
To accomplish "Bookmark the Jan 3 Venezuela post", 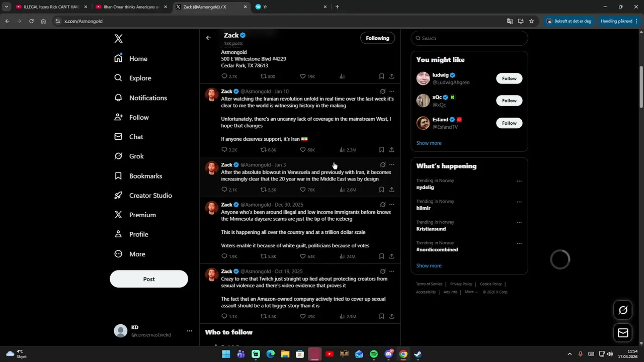I will (x=381, y=190).
